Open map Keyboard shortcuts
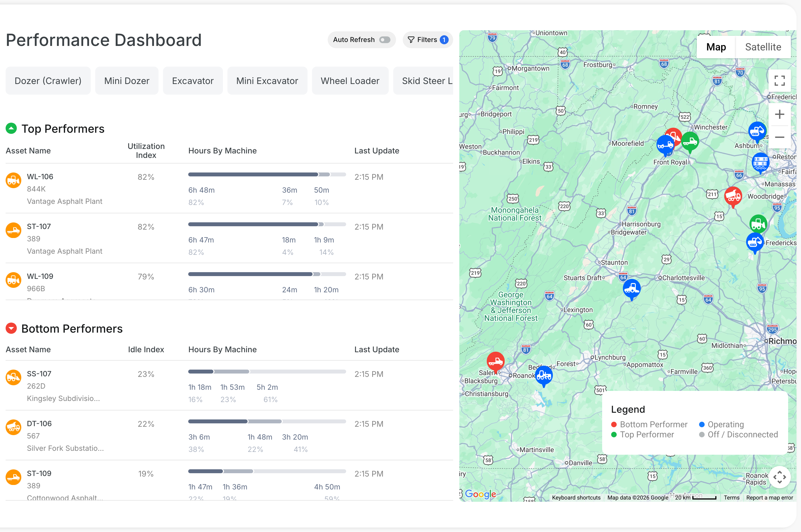The height and width of the screenshot is (532, 801). (576, 497)
